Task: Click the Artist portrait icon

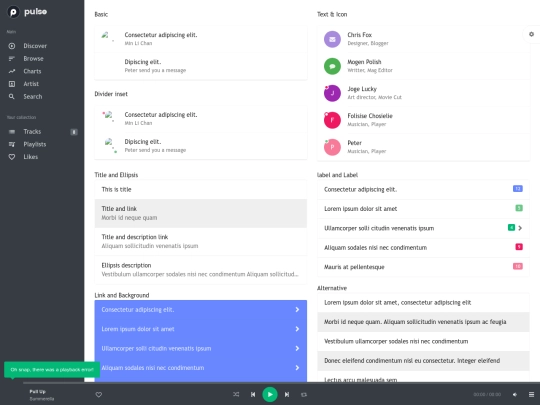Action: click(x=12, y=84)
